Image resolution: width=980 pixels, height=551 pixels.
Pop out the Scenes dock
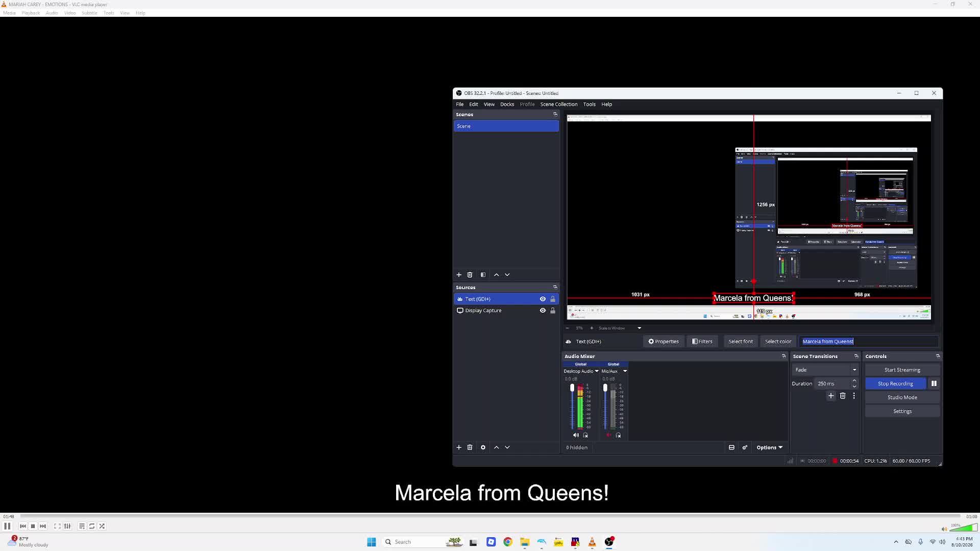[x=555, y=114]
